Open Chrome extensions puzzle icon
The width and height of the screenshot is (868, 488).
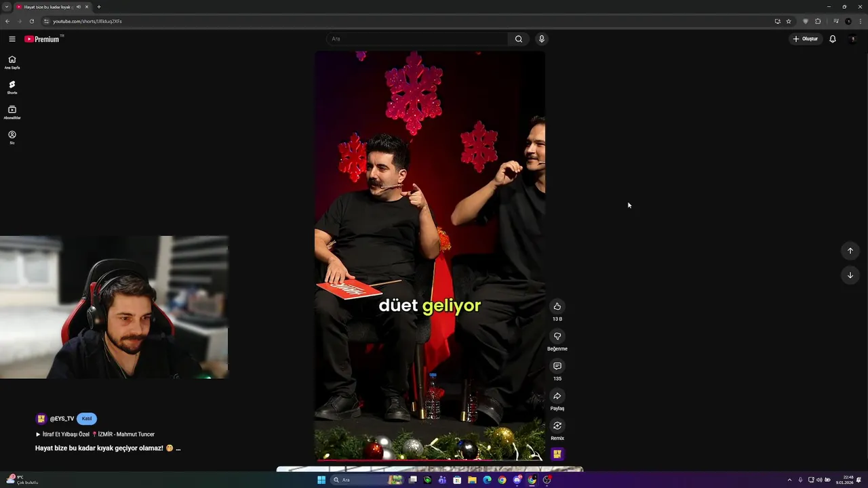tap(818, 21)
